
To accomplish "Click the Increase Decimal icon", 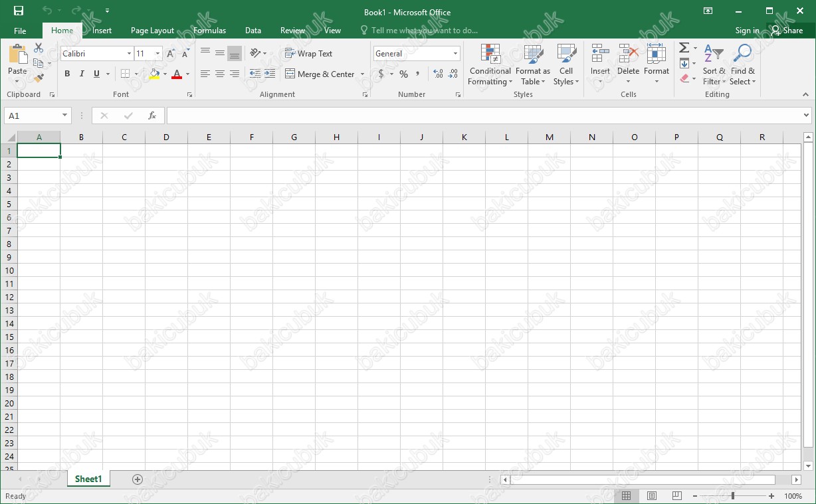I will [438, 74].
